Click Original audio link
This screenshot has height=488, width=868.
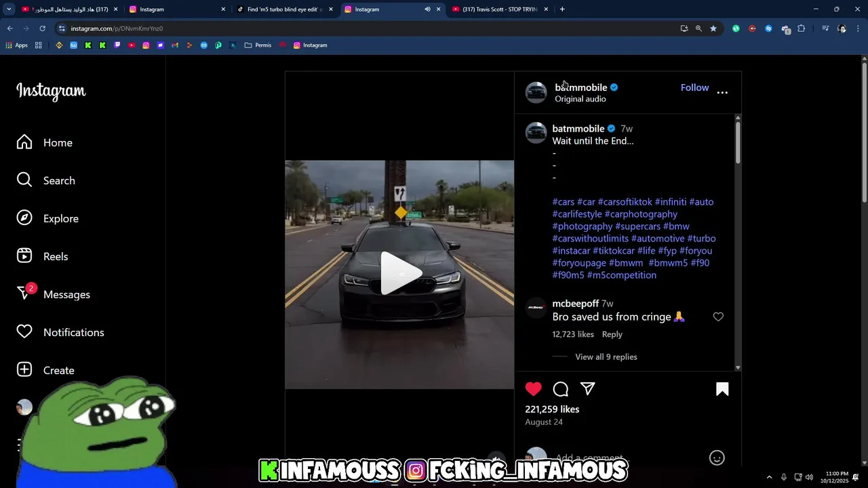[580, 99]
